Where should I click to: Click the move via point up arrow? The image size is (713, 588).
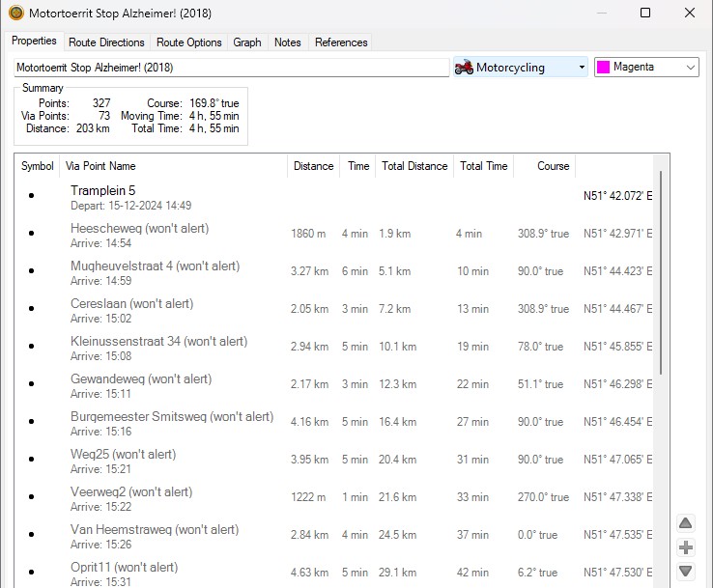(x=685, y=523)
